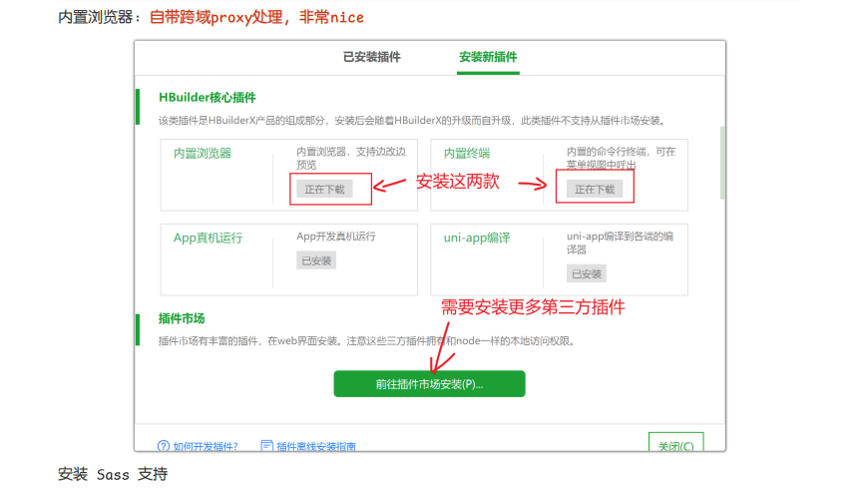Click the question mark help icon

(x=164, y=446)
